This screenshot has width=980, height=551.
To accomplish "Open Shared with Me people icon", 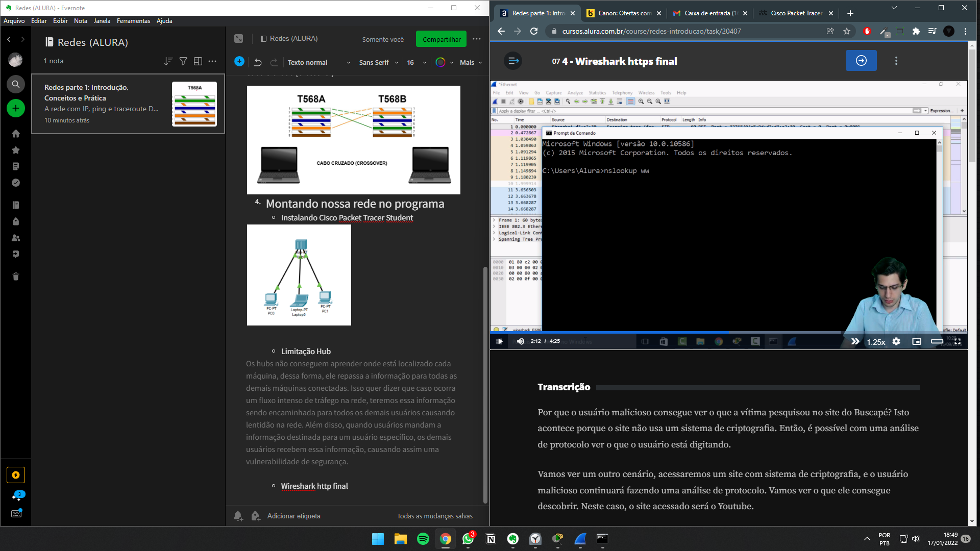I will (x=16, y=238).
